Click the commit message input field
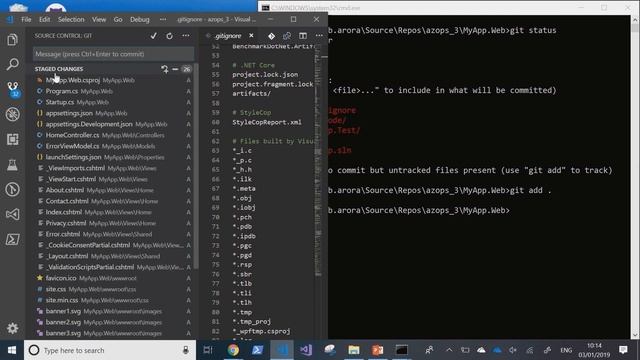The height and width of the screenshot is (360, 640). tap(113, 54)
